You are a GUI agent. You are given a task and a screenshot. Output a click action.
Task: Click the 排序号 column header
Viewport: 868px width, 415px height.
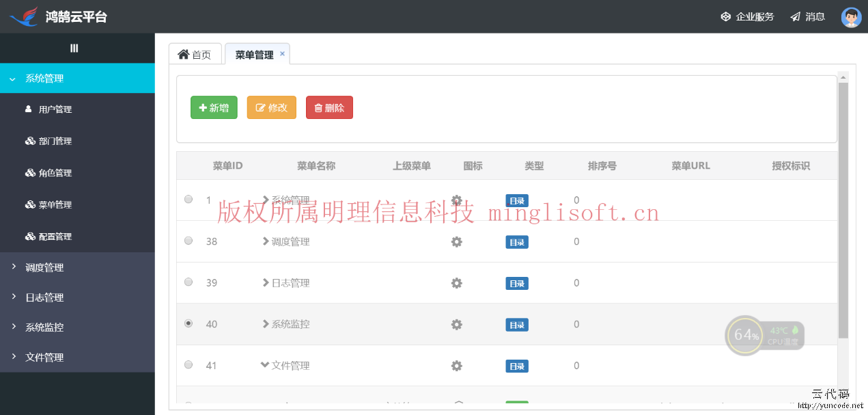coord(602,165)
